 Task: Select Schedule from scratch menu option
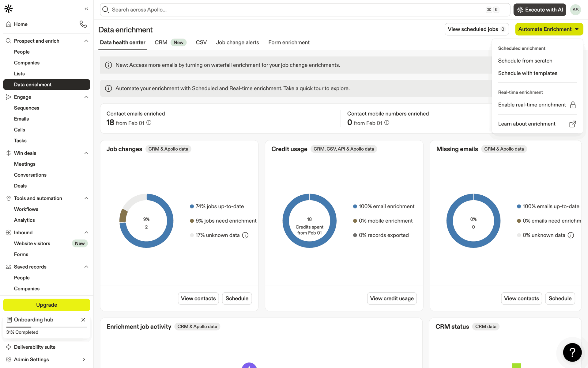[525, 61]
